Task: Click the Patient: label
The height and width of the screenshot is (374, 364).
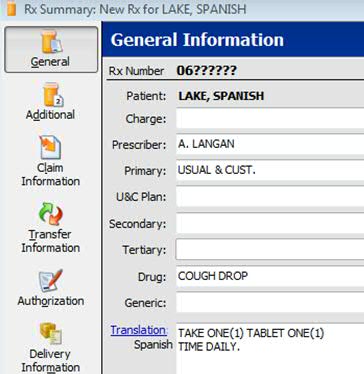Action: click(x=146, y=96)
